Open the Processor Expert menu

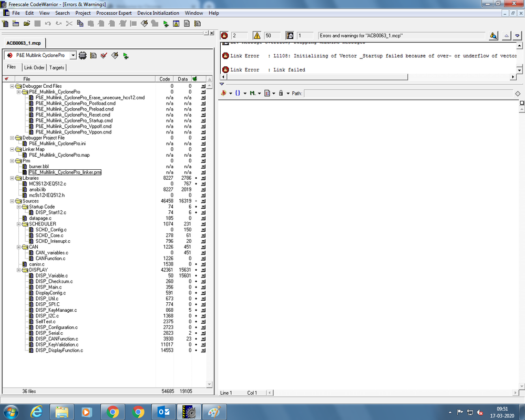pyautogui.click(x=114, y=13)
